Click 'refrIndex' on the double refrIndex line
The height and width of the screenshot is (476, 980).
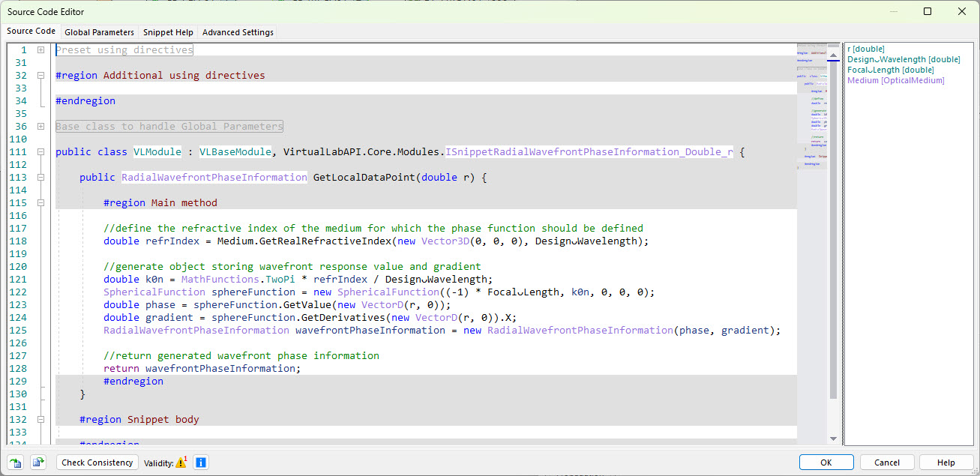click(172, 241)
